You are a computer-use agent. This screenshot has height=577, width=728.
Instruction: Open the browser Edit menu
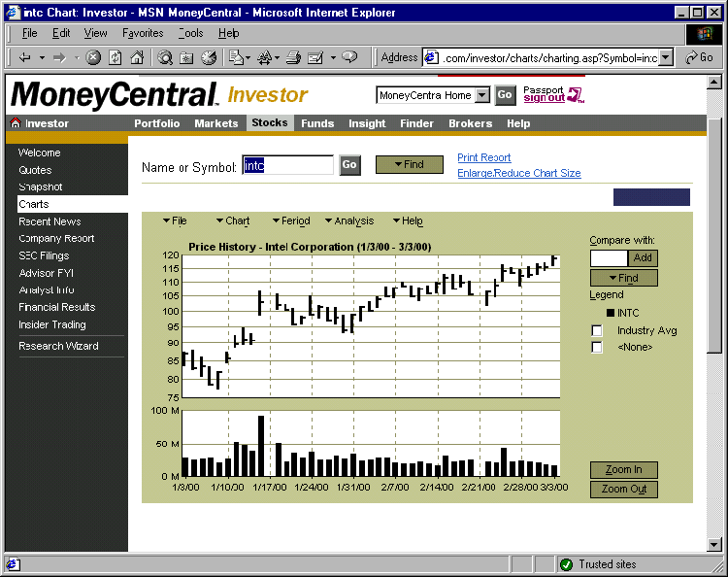tap(61, 33)
